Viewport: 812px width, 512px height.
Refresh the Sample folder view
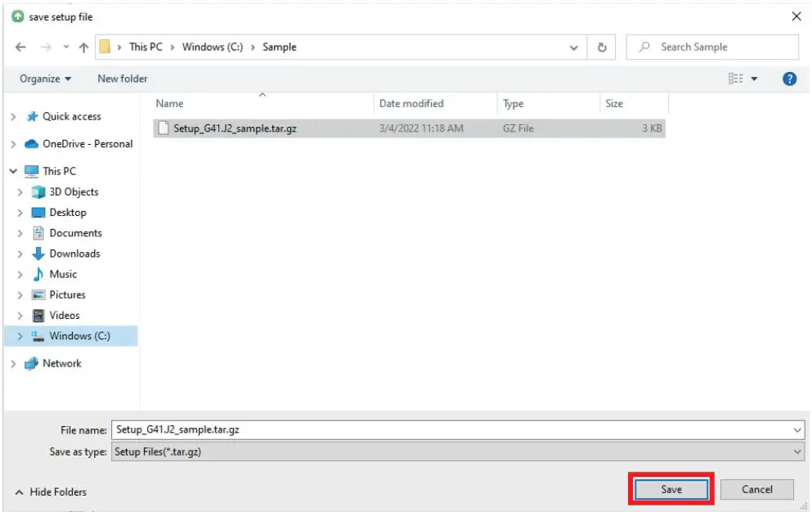point(601,47)
